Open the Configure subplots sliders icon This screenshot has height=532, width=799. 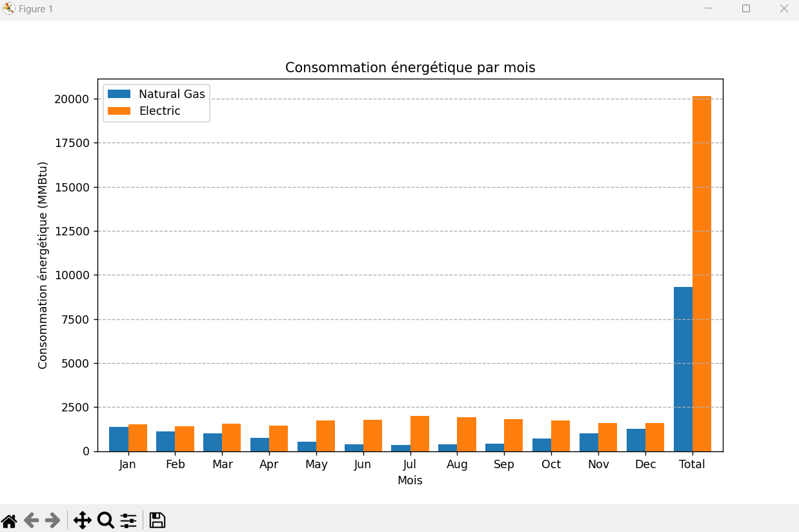[x=128, y=520]
